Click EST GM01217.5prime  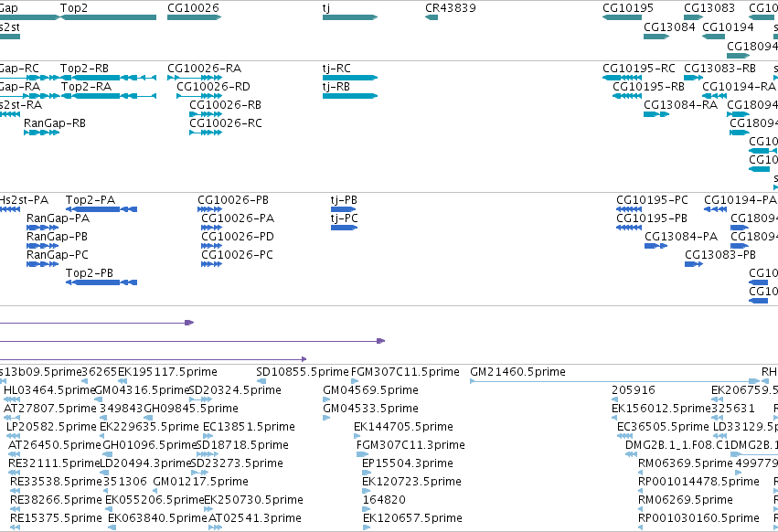[x=201, y=482]
